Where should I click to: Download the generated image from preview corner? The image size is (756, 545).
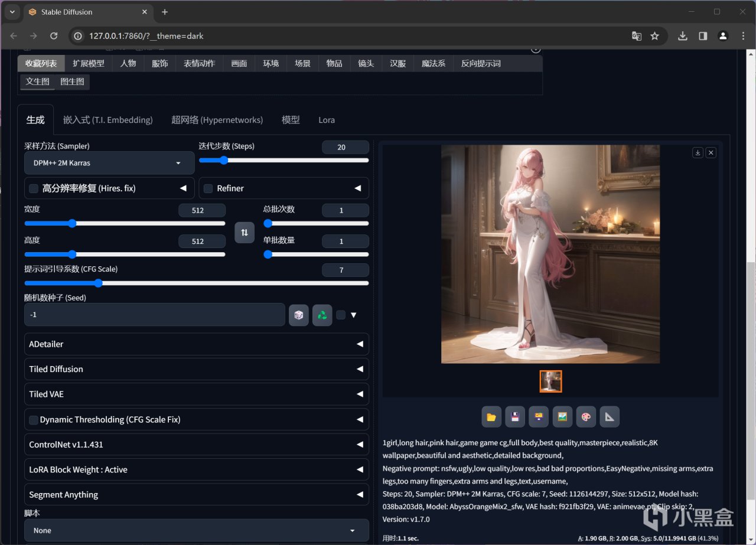(698, 152)
